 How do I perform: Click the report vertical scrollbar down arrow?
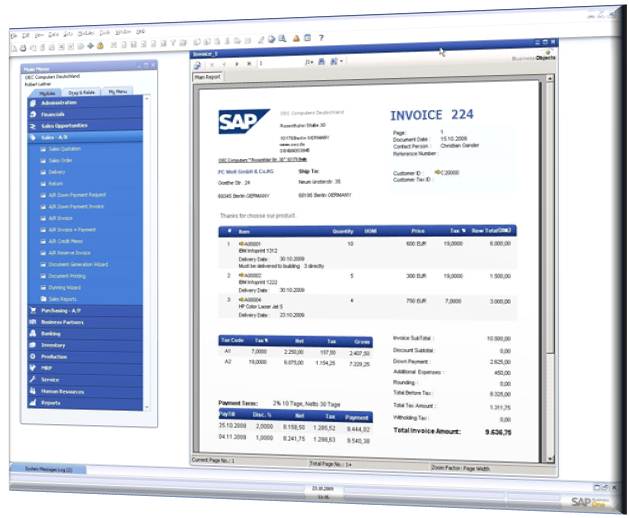550,458
